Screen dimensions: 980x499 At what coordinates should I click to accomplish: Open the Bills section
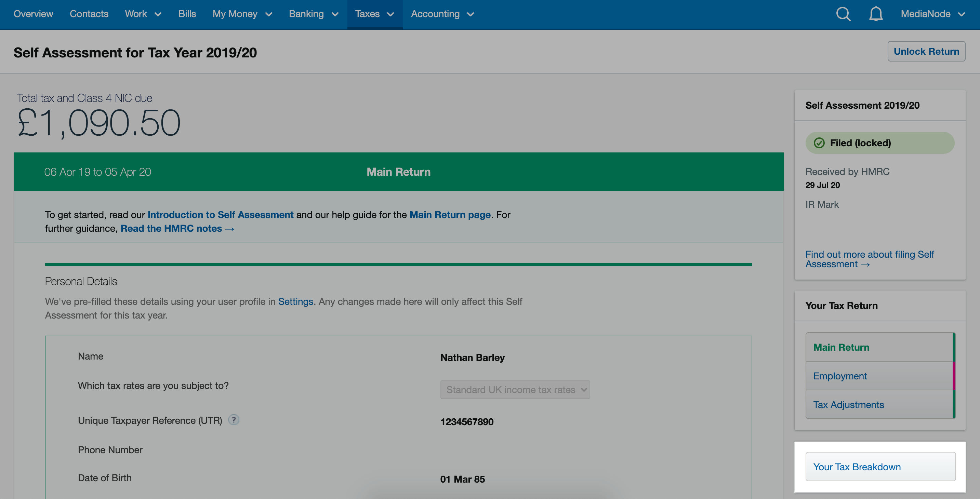(x=187, y=14)
